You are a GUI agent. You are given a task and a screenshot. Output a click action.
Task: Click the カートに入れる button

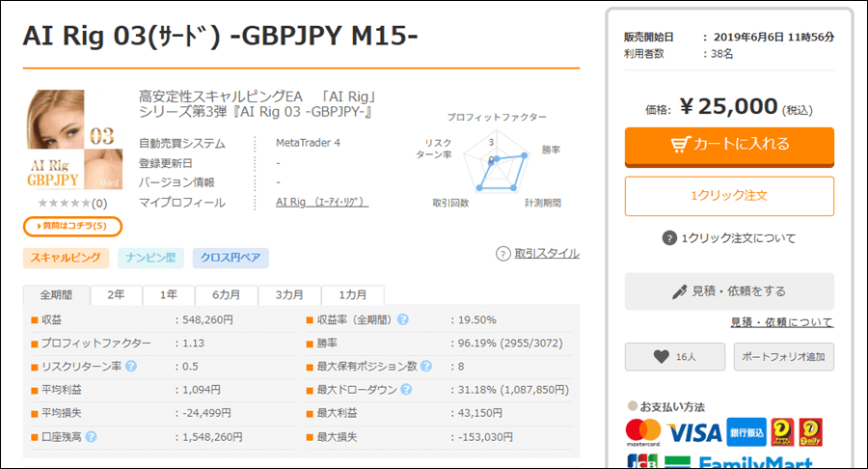click(729, 147)
